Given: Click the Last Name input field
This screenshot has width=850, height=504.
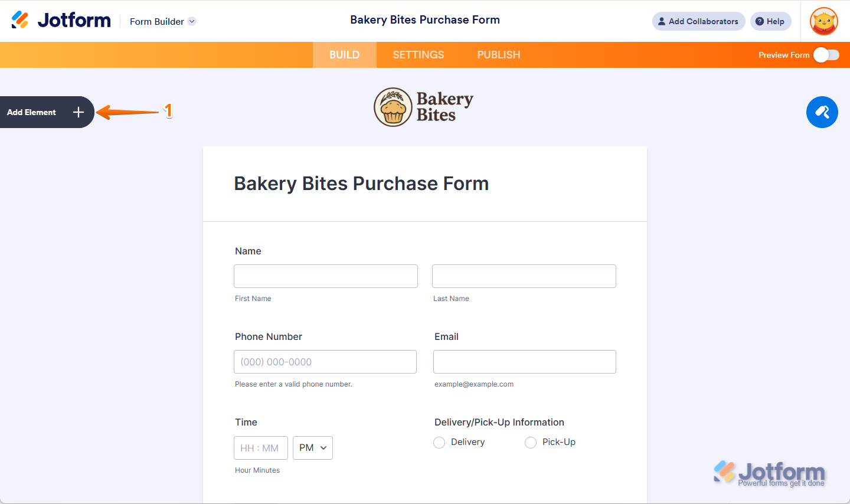Looking at the screenshot, I should pyautogui.click(x=524, y=276).
